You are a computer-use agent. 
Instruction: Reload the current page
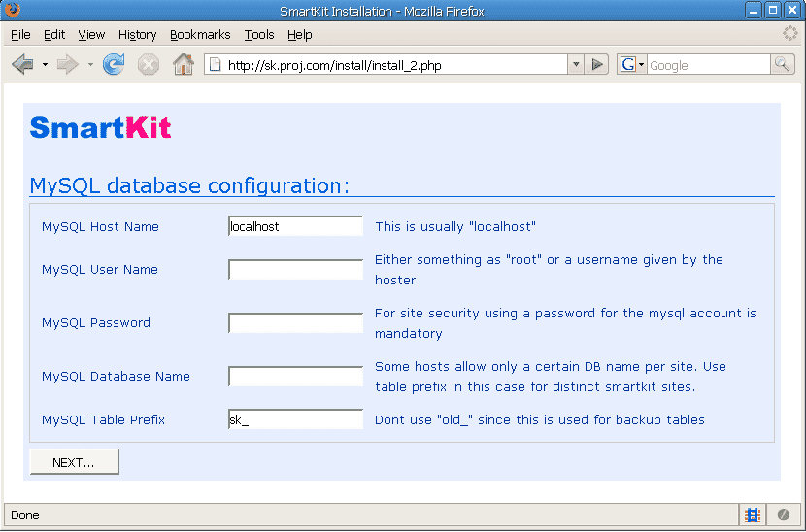click(113, 64)
